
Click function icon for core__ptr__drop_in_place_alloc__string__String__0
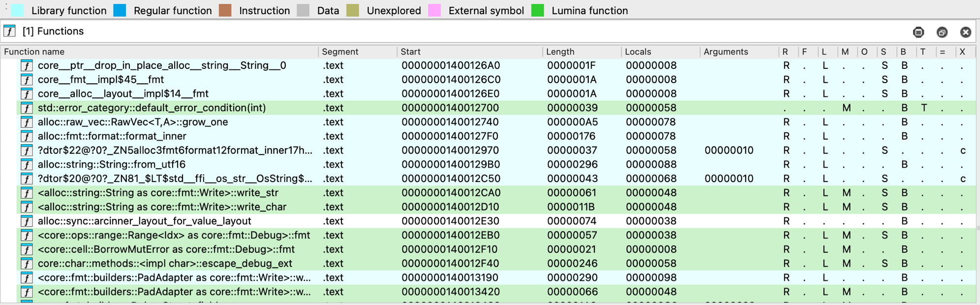tap(27, 65)
